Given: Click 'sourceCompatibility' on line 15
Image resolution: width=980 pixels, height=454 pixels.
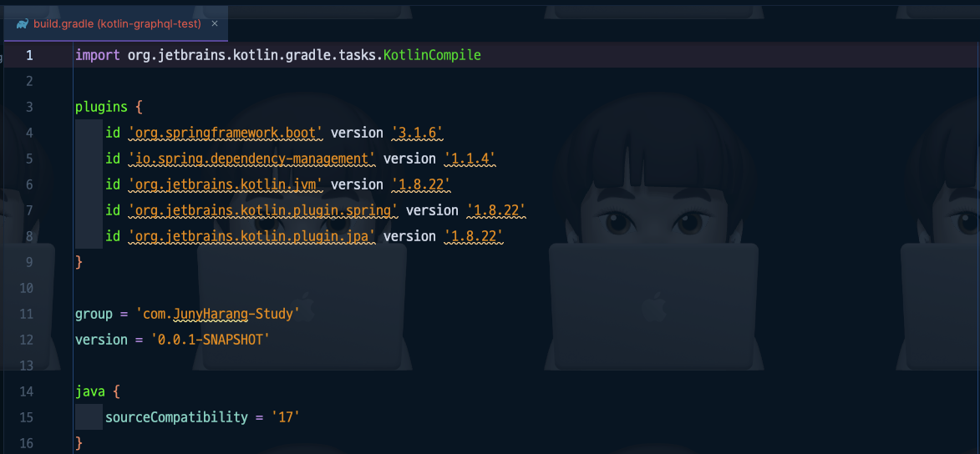Looking at the screenshot, I should (177, 417).
